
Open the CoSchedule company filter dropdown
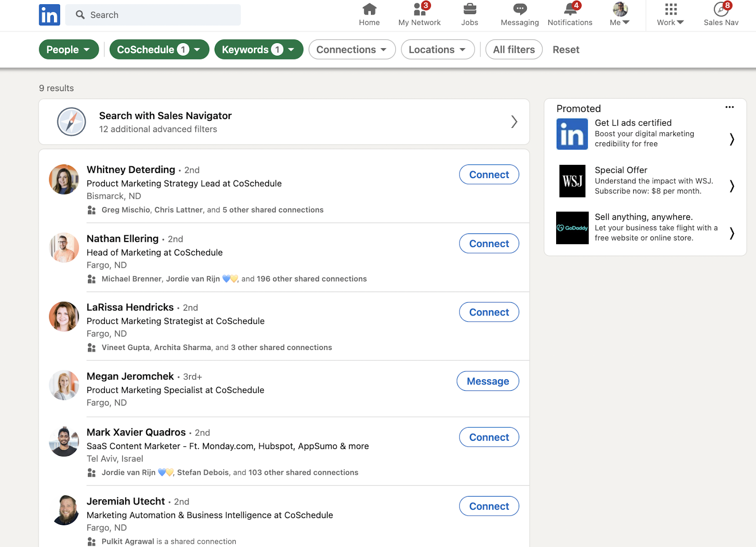point(159,50)
